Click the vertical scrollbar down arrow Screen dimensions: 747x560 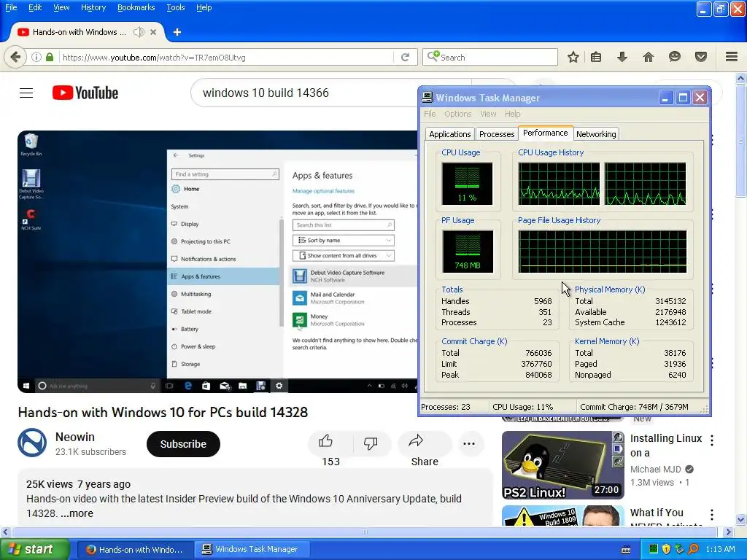tap(741, 519)
